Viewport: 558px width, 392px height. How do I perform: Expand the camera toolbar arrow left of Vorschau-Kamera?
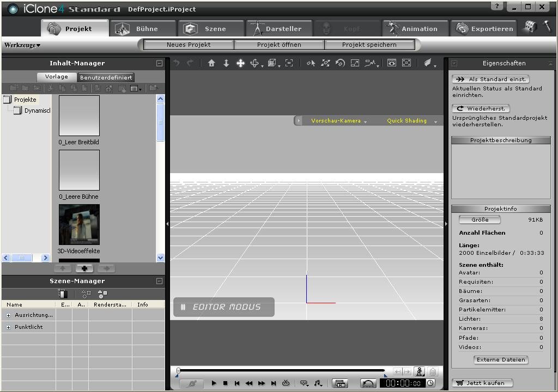point(299,121)
